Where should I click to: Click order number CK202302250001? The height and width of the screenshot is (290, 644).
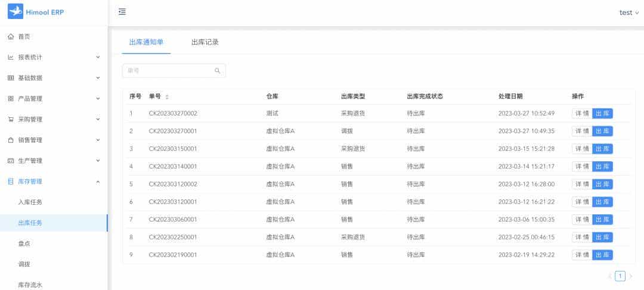[x=173, y=237]
